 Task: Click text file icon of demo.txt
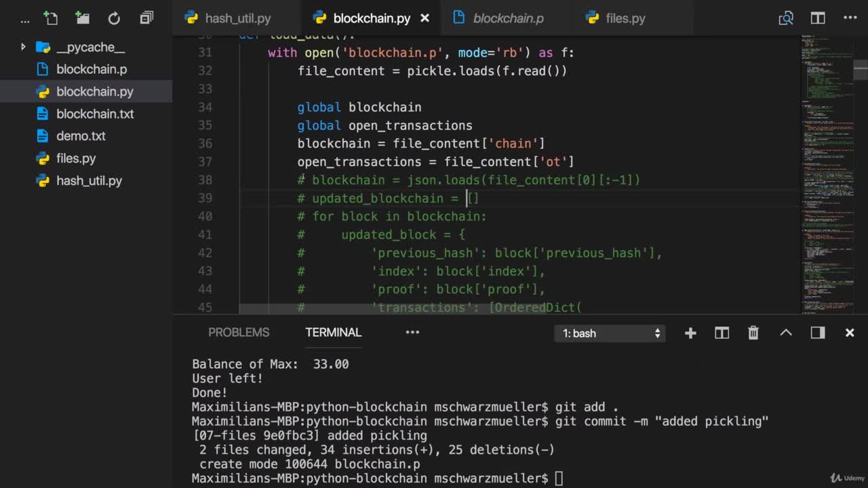pos(43,136)
